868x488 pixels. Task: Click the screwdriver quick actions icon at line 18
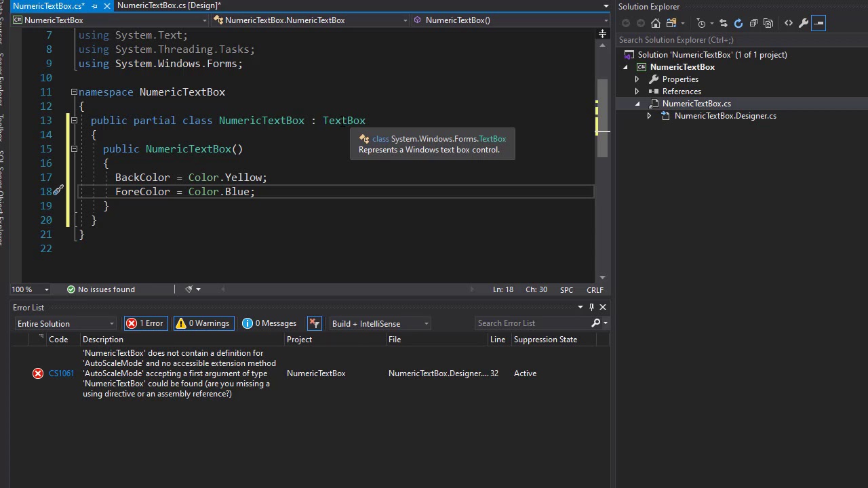click(58, 190)
